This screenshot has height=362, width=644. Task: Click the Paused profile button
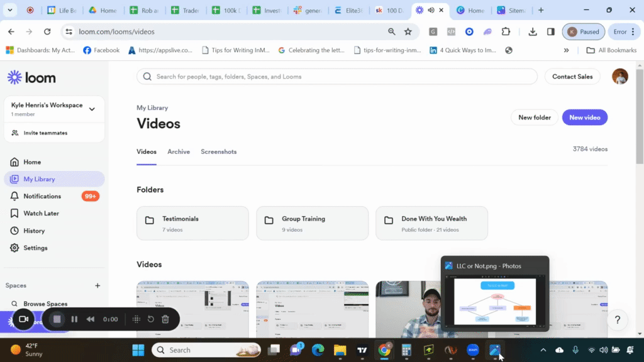[x=583, y=31]
